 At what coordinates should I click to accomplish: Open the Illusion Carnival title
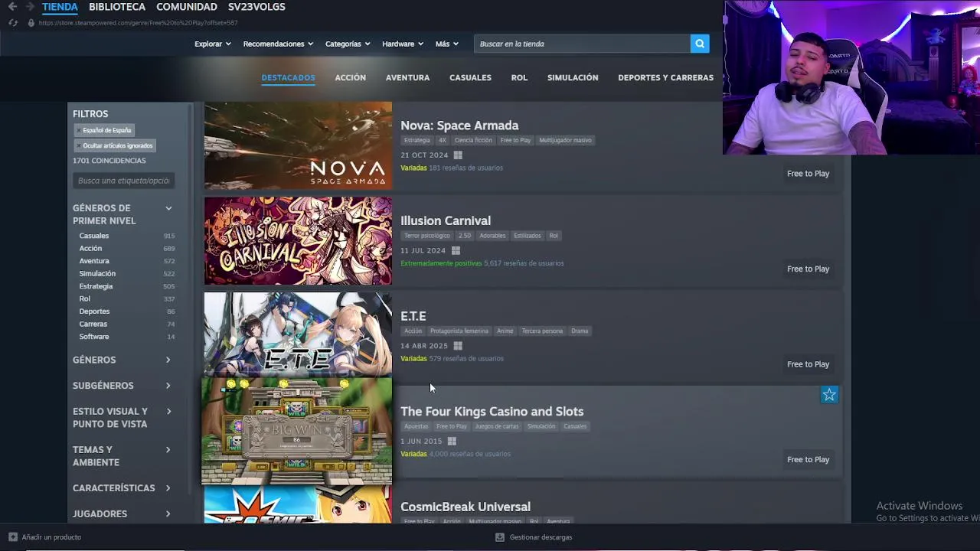coord(446,220)
